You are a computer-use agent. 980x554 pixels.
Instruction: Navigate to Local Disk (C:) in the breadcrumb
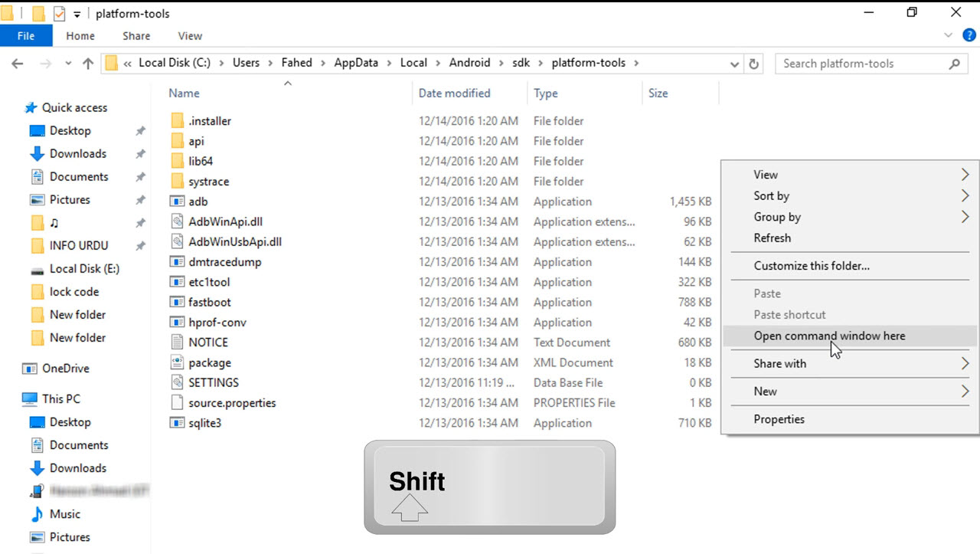(175, 63)
